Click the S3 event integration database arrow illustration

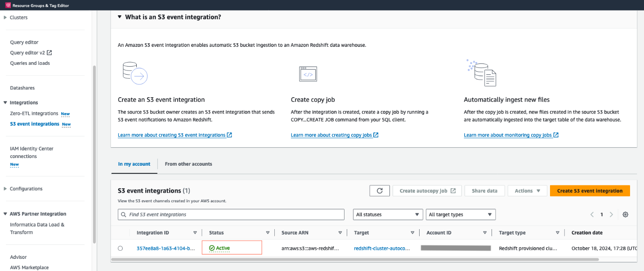(x=135, y=73)
